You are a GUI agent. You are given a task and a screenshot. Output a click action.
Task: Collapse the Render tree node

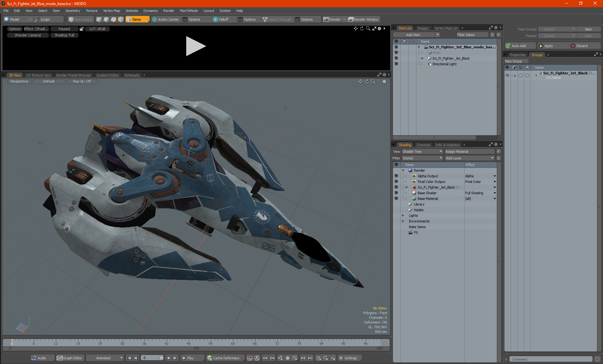(x=403, y=170)
